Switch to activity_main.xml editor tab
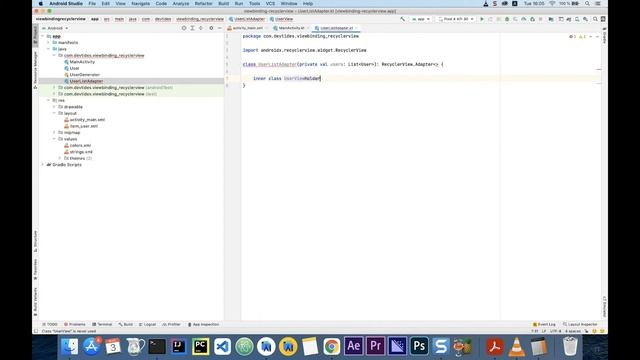 (x=247, y=28)
